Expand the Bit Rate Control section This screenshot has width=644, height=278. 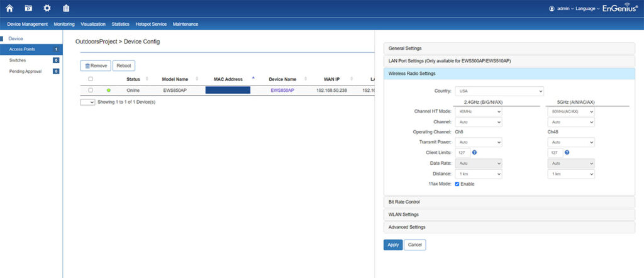(x=509, y=202)
